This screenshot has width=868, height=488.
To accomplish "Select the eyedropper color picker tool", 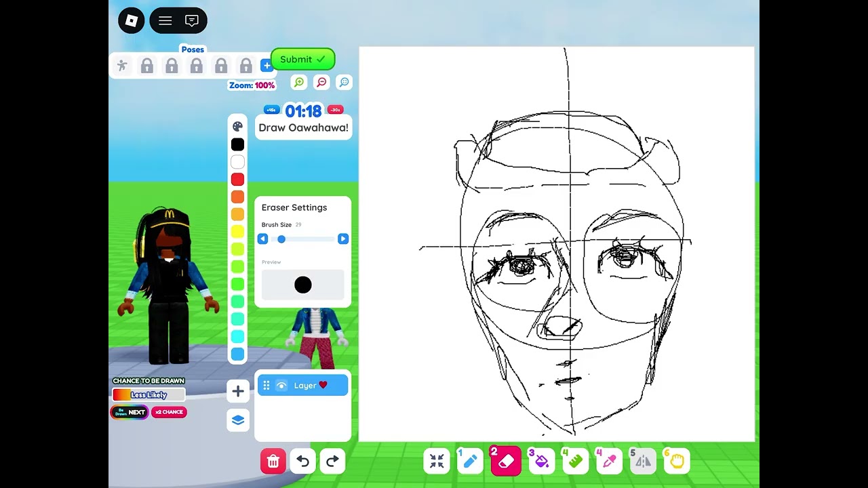I will coord(609,462).
